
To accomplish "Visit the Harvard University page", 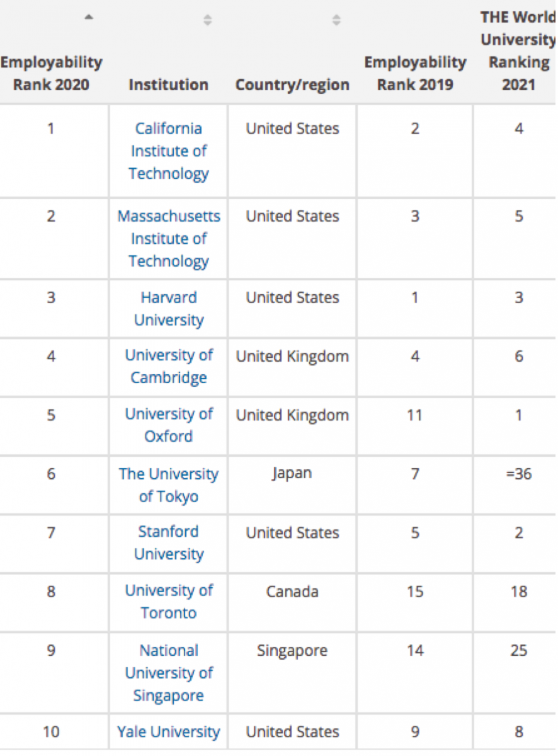I will [x=169, y=309].
